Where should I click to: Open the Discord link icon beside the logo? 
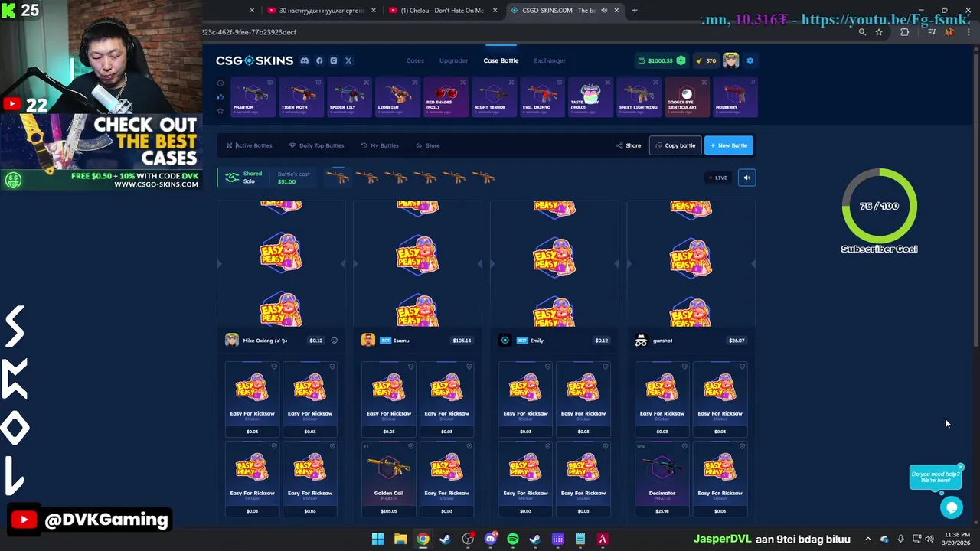pyautogui.click(x=304, y=60)
